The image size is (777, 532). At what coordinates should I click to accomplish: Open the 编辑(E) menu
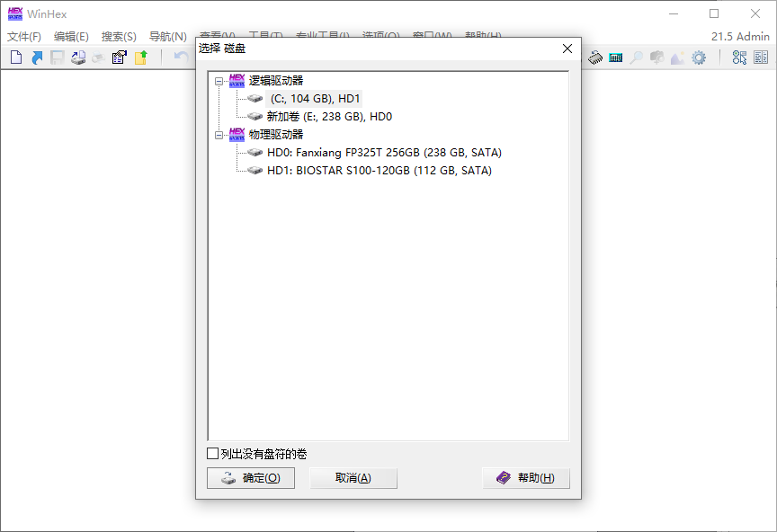[x=71, y=37]
